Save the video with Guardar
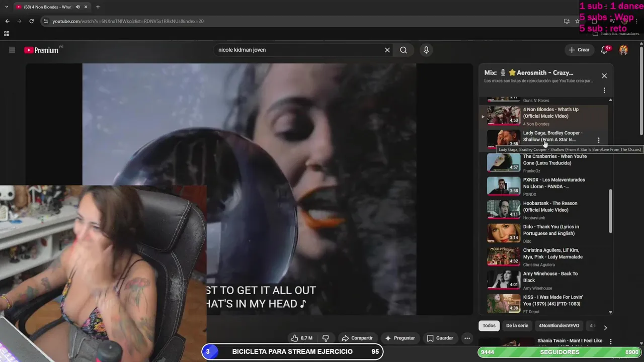The height and width of the screenshot is (362, 644). (x=440, y=338)
